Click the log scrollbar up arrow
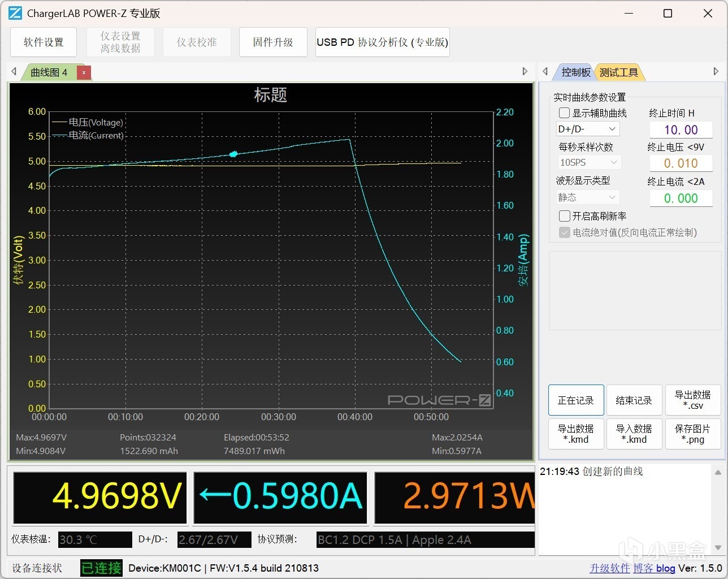 [718, 472]
